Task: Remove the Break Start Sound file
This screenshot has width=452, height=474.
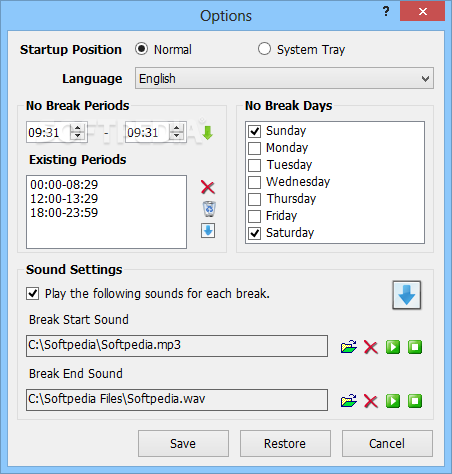Action: [371, 347]
